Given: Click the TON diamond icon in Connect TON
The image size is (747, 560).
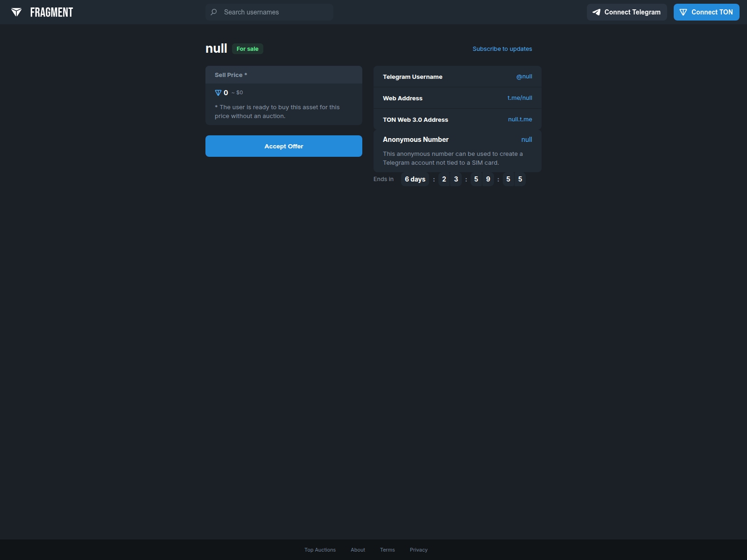Looking at the screenshot, I should 683,12.
